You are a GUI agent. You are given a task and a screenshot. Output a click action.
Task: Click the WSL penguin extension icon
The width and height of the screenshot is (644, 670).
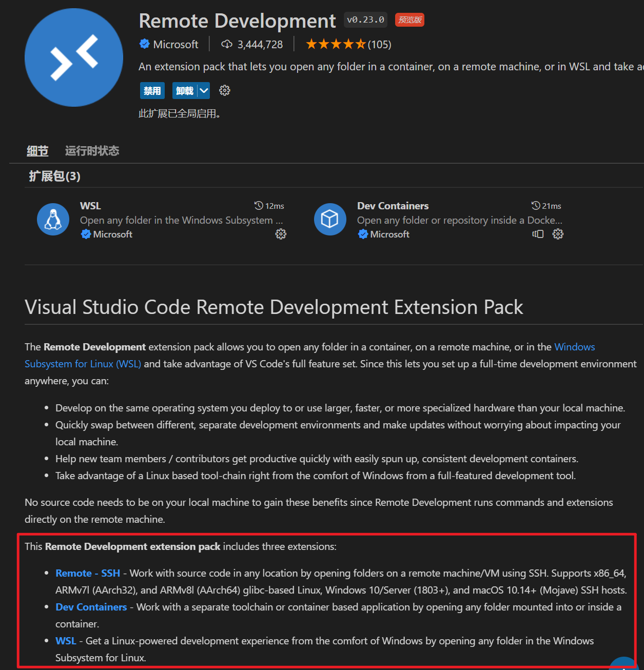coord(53,220)
